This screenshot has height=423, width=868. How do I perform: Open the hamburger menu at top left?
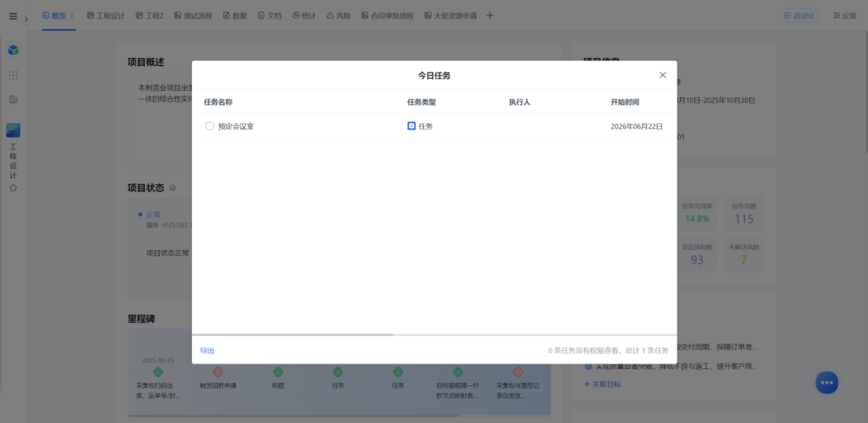point(13,16)
